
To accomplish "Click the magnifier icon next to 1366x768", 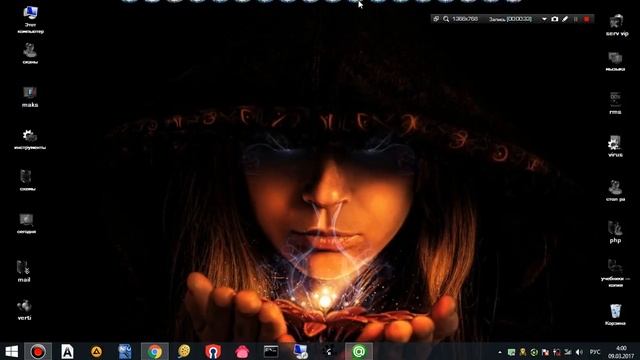I will [446, 19].
